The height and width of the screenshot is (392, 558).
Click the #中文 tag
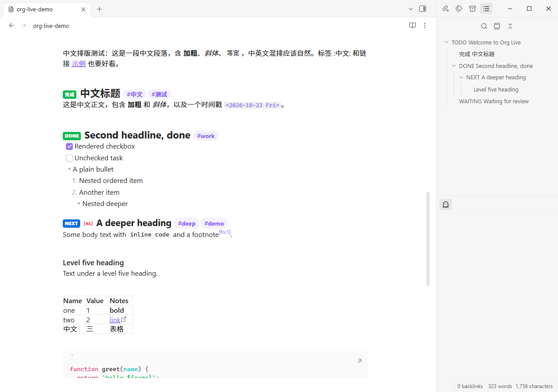135,94
